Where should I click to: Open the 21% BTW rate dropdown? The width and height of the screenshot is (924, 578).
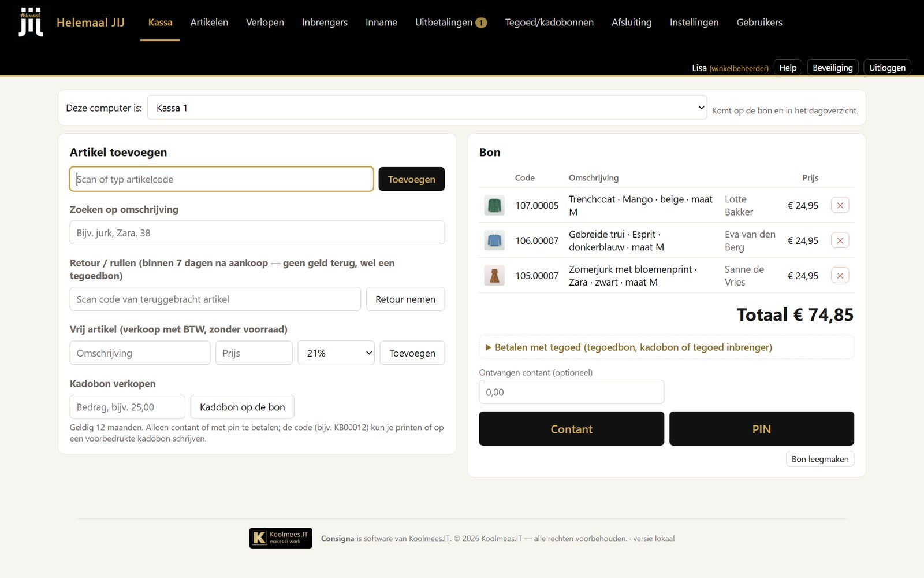pos(336,353)
